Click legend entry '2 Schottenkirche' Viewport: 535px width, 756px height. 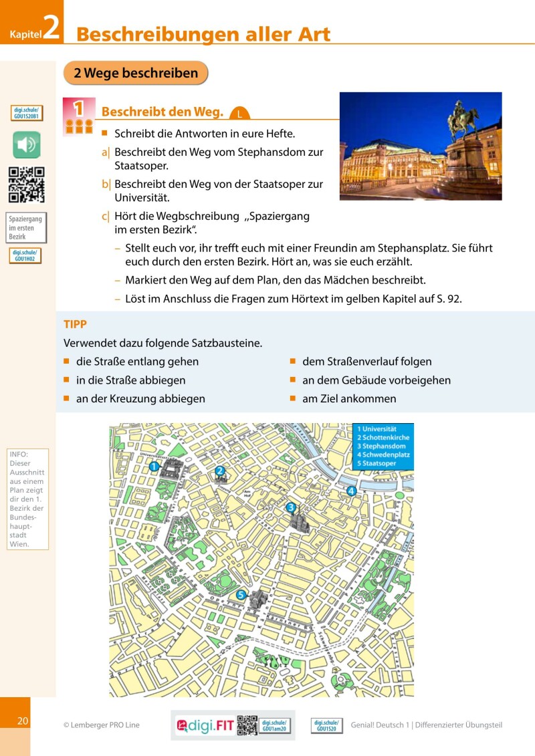tap(383, 437)
